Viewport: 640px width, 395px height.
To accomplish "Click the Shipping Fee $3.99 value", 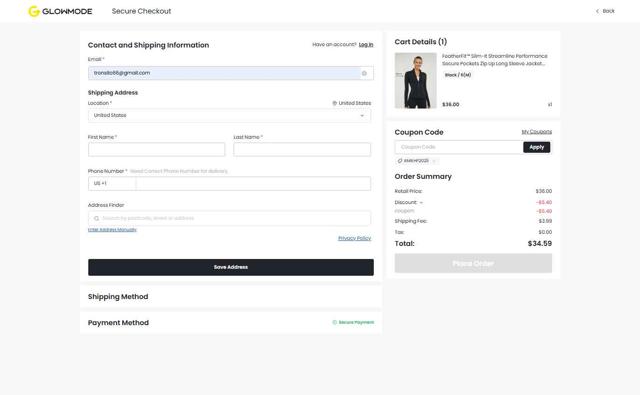I will click(x=545, y=221).
